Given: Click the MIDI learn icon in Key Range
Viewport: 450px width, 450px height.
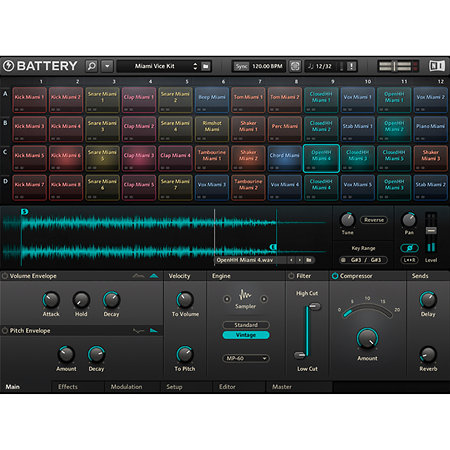Looking at the screenshot, I should point(343,260).
